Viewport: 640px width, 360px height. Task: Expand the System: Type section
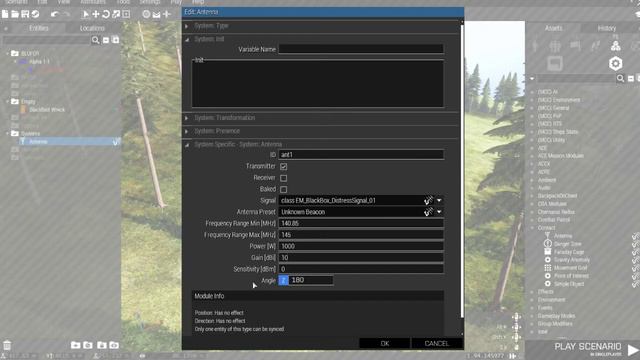[x=187, y=26]
